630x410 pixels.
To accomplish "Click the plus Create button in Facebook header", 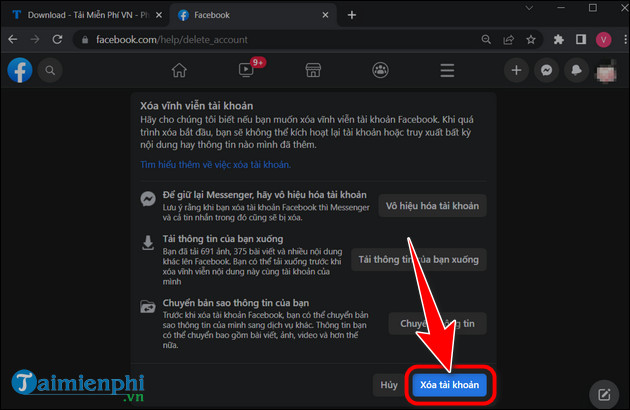I will point(516,70).
